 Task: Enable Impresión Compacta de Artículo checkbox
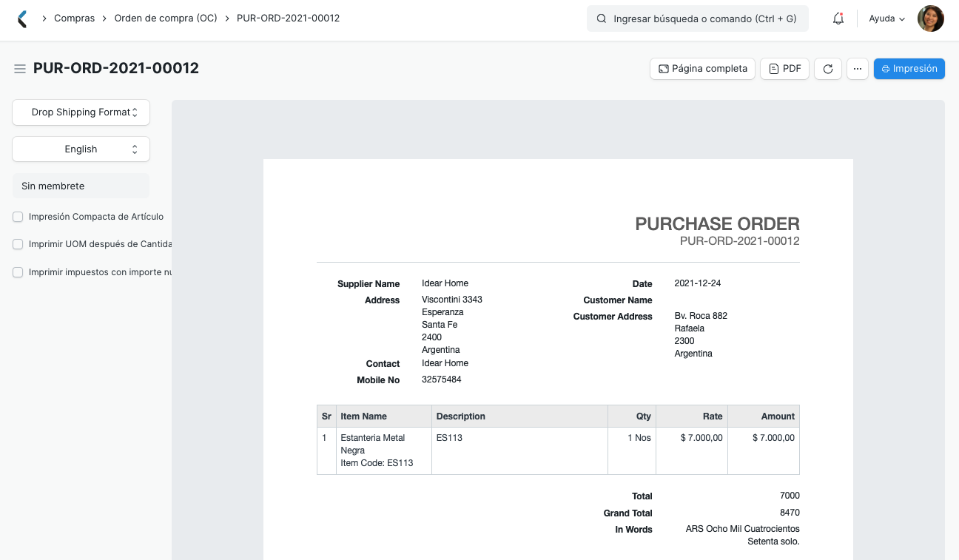pyautogui.click(x=18, y=217)
